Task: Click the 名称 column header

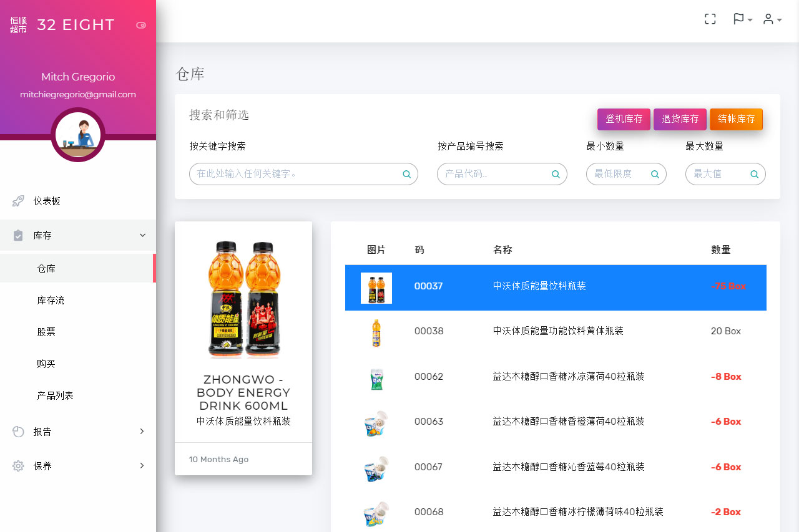Action: (x=502, y=249)
